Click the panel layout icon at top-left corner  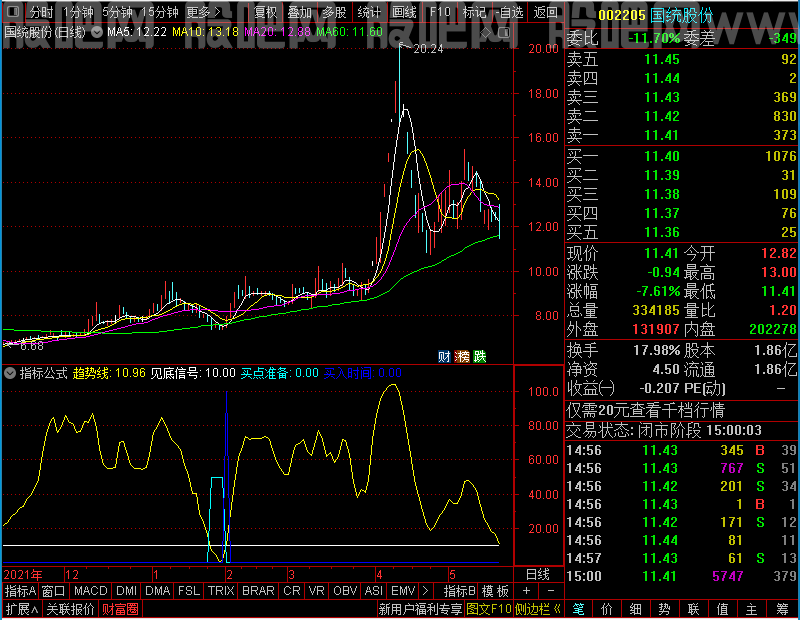point(13,11)
